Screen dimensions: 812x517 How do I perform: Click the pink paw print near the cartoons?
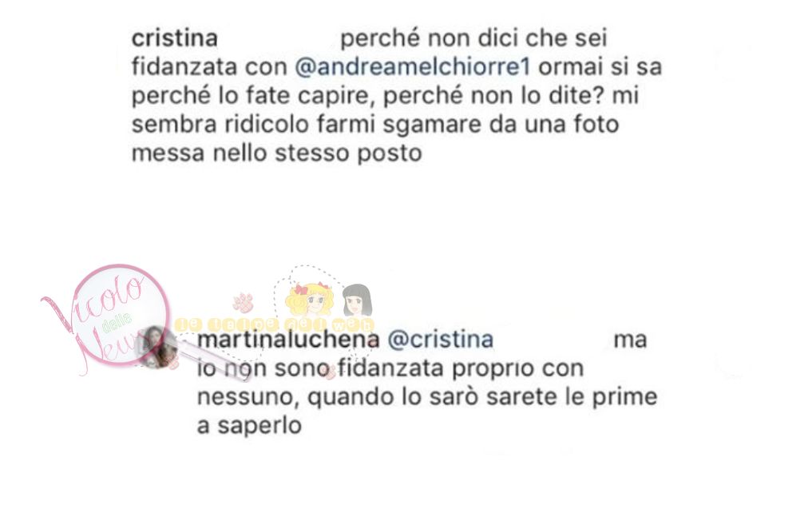click(243, 303)
